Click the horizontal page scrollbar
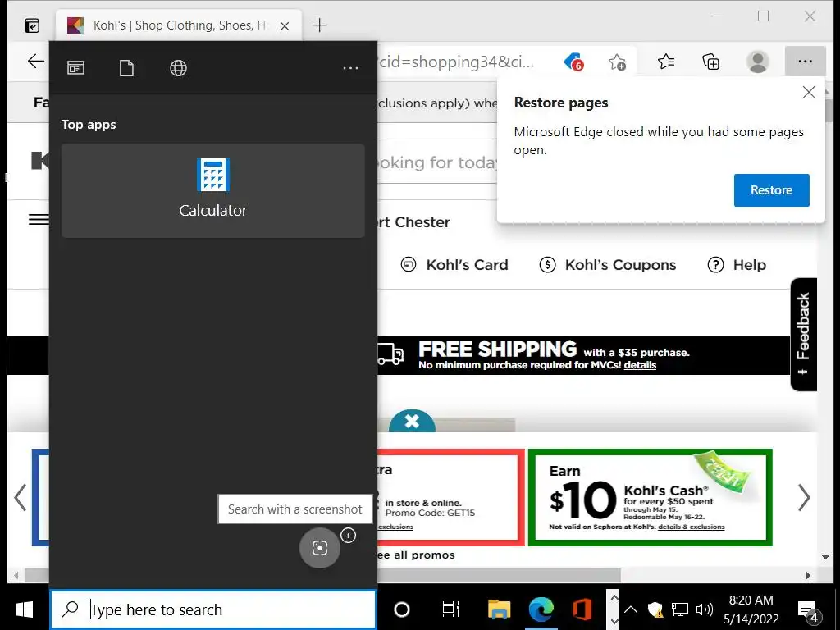840x630 pixels. pyautogui.click(x=322, y=575)
